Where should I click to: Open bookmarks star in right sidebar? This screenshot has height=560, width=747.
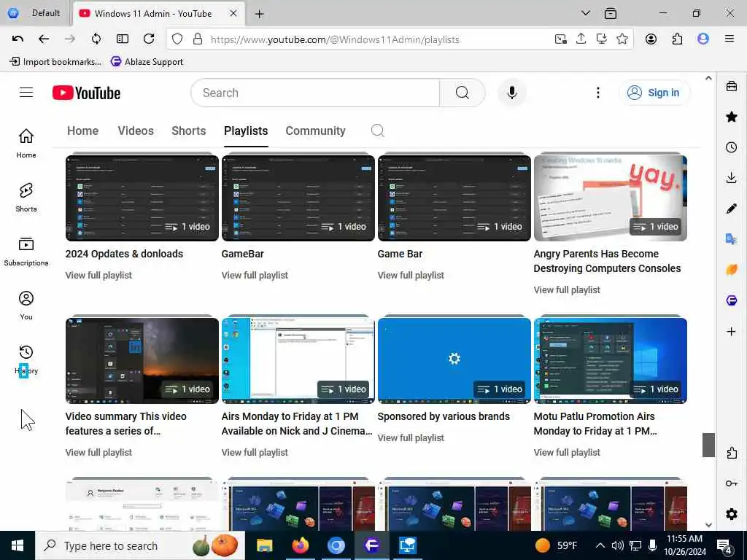point(731,117)
